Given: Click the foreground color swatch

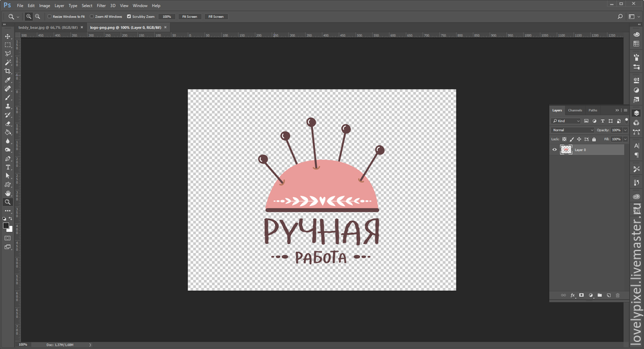Looking at the screenshot, I should pos(6,225).
